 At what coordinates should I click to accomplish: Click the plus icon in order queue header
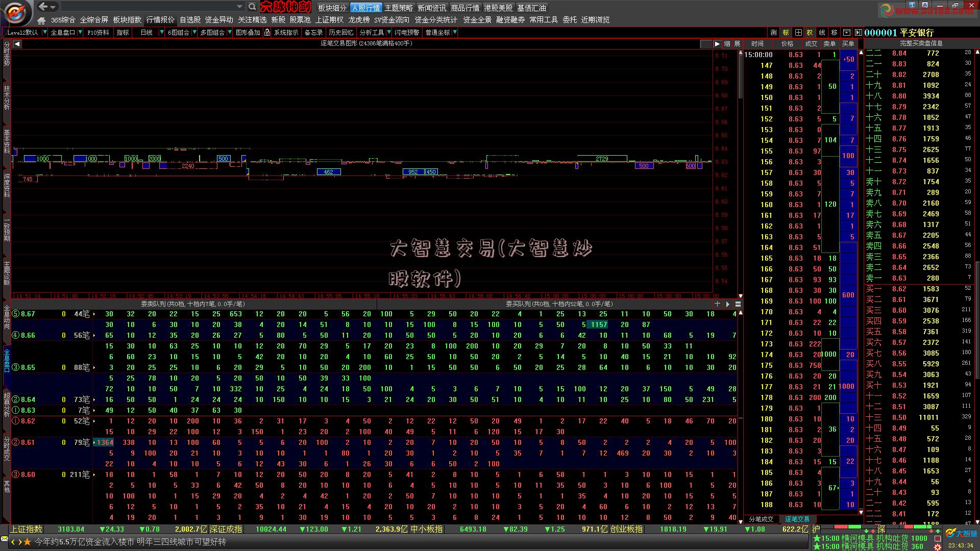(717, 304)
